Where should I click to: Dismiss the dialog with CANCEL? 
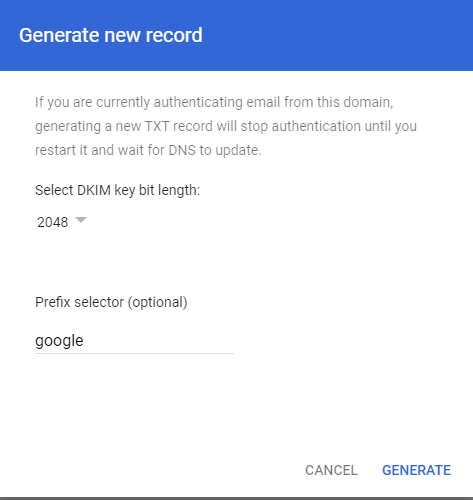(331, 470)
